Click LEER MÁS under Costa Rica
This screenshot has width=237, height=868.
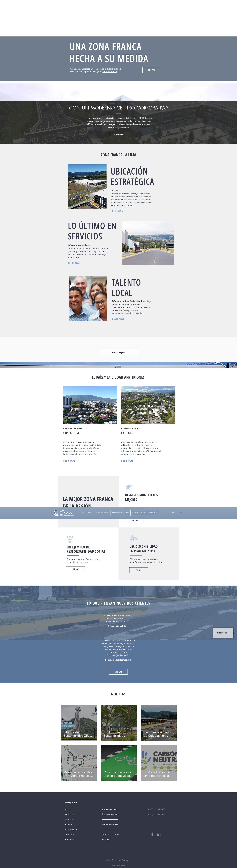pyautogui.click(x=69, y=461)
